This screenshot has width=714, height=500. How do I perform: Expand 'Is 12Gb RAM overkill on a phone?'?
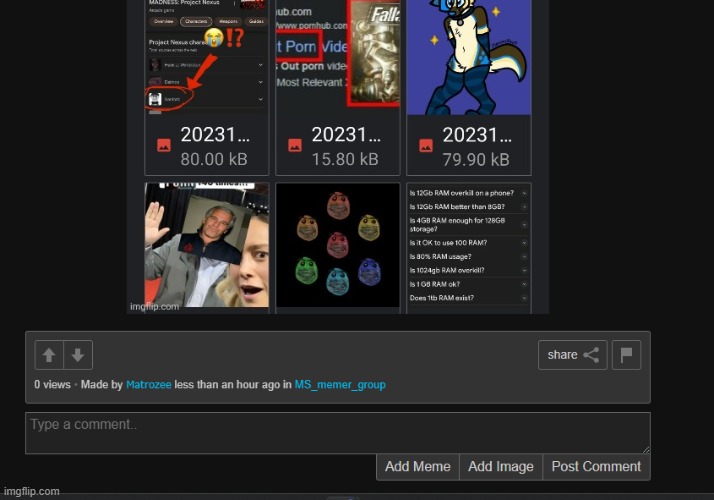(469, 193)
